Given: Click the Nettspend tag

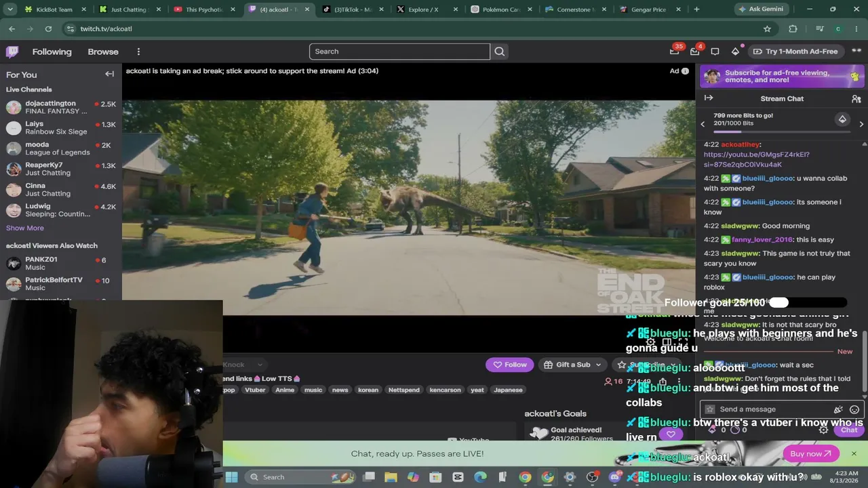Looking at the screenshot, I should (x=404, y=390).
